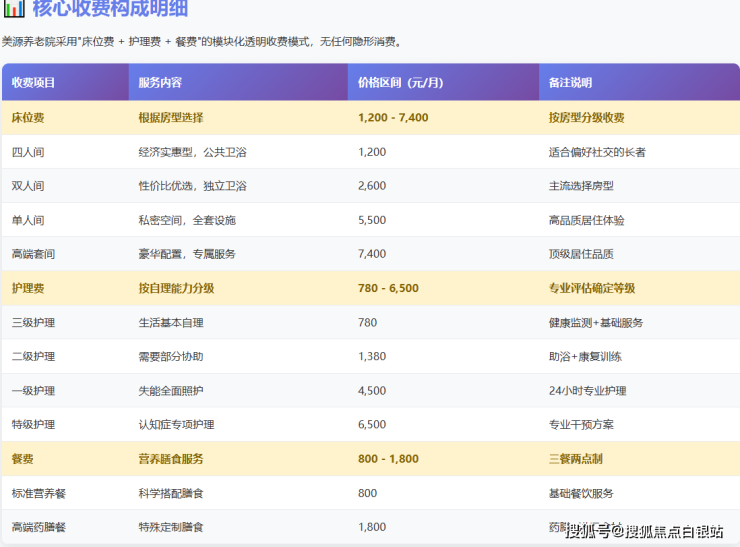Viewport: 740px width, 547px height.
Task: Click the 三级护理 row label
Action: point(33,322)
